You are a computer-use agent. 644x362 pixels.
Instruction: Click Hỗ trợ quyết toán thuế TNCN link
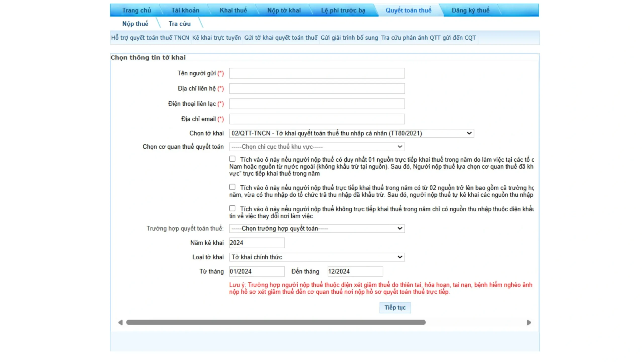(x=150, y=38)
